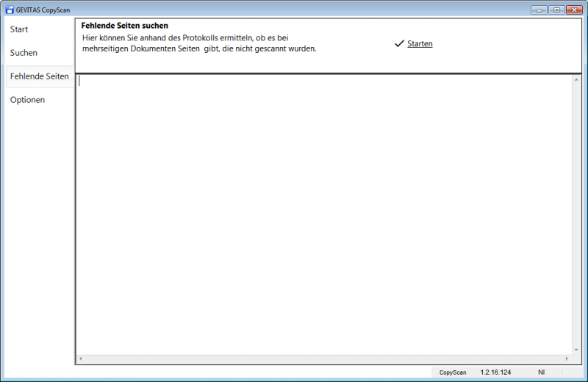Open the Start tab
This screenshot has width=588, height=382.
[x=19, y=29]
